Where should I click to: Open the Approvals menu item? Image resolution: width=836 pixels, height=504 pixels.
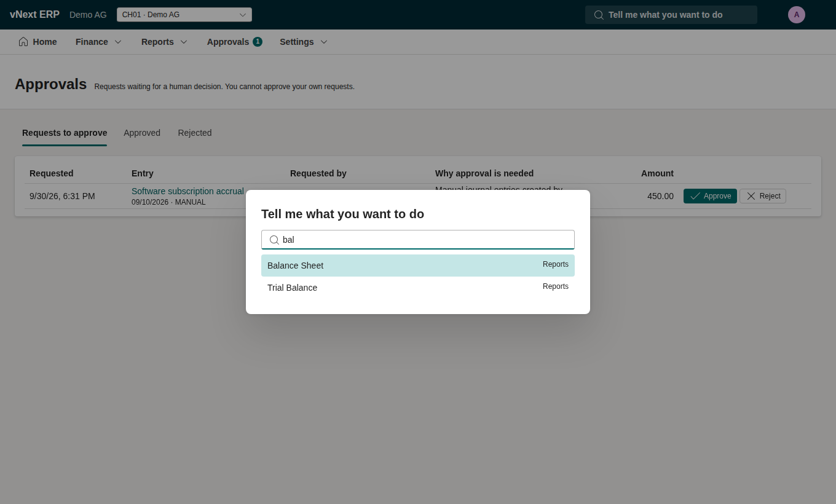[x=234, y=42]
